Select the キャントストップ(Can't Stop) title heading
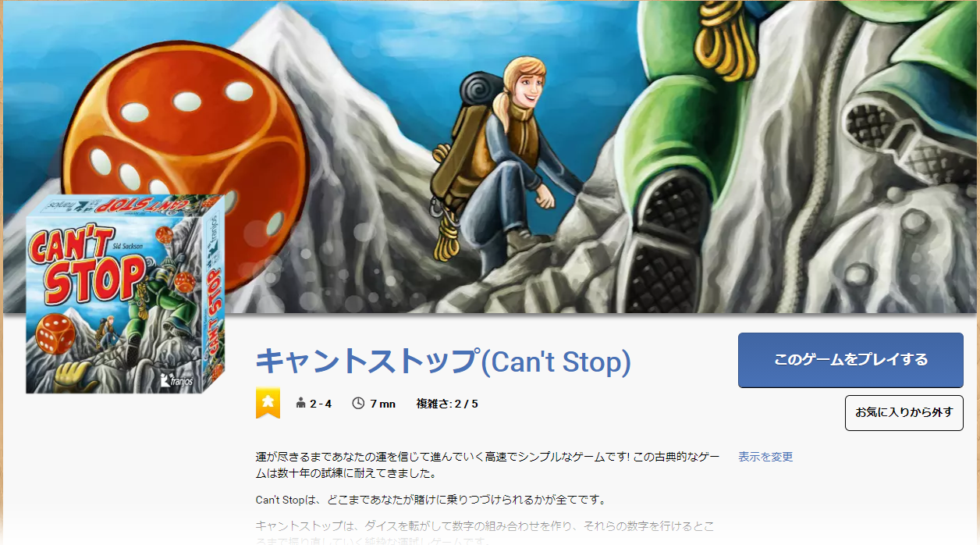 pyautogui.click(x=443, y=362)
